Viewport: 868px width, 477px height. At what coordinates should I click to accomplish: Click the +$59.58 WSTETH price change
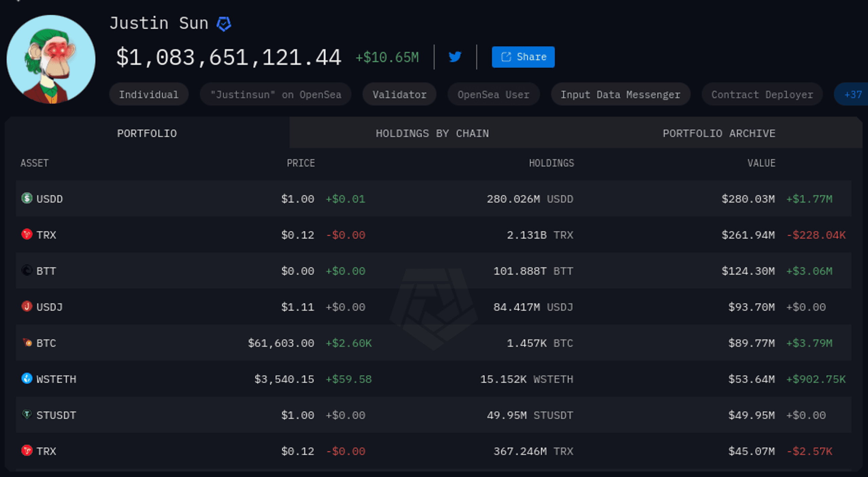[349, 379]
